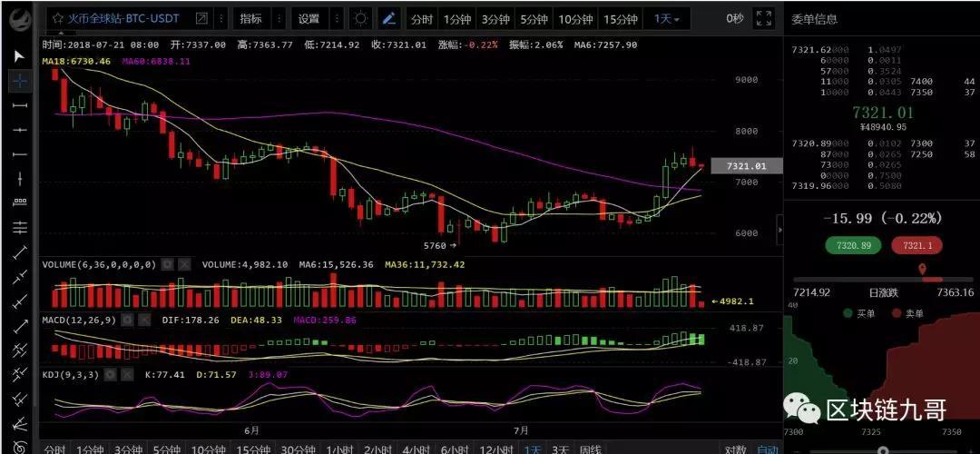Image resolution: width=980 pixels, height=454 pixels.
Task: Click MA60:6838.11 legend label
Action: [156, 61]
